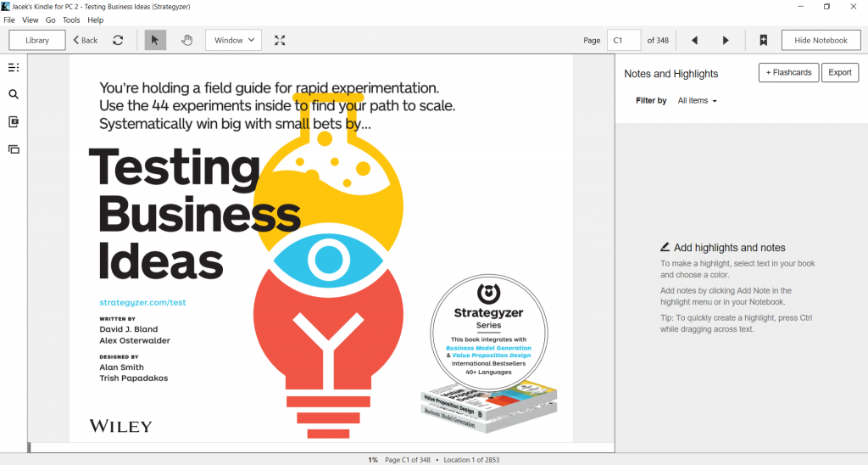Click the Library button
The width and height of the screenshot is (868, 465).
(x=37, y=40)
